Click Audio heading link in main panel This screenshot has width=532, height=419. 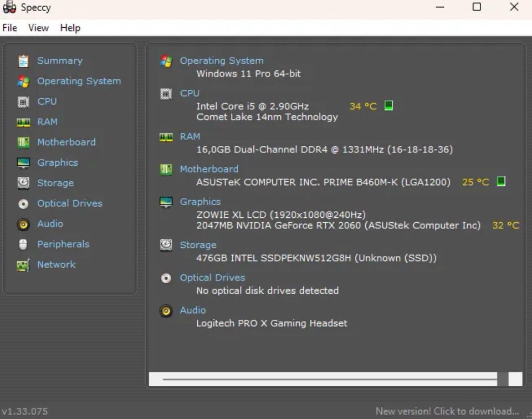point(193,310)
